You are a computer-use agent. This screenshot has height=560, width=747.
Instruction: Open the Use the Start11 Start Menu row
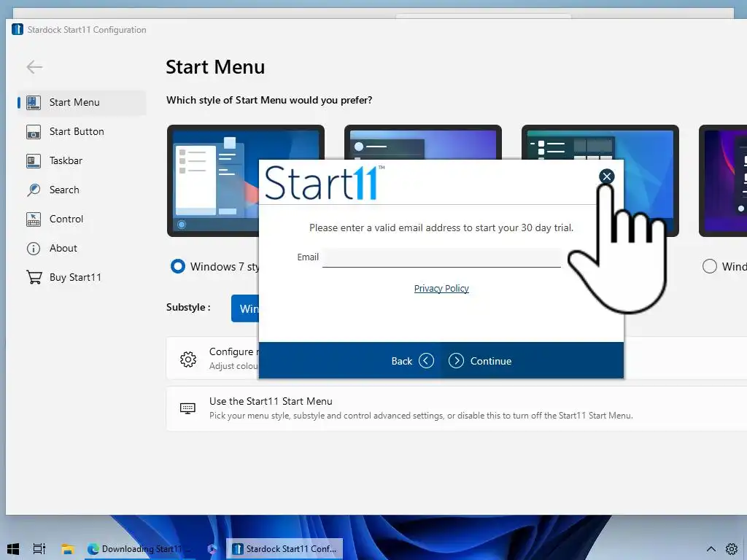[457, 408]
